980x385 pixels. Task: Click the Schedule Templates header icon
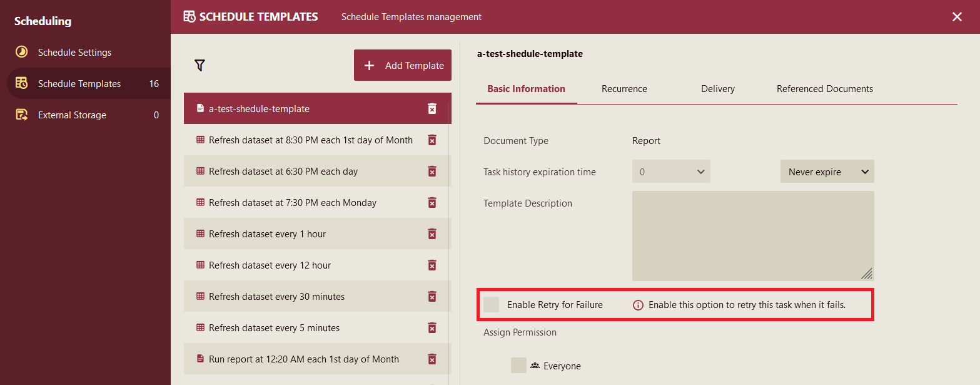(x=189, y=17)
